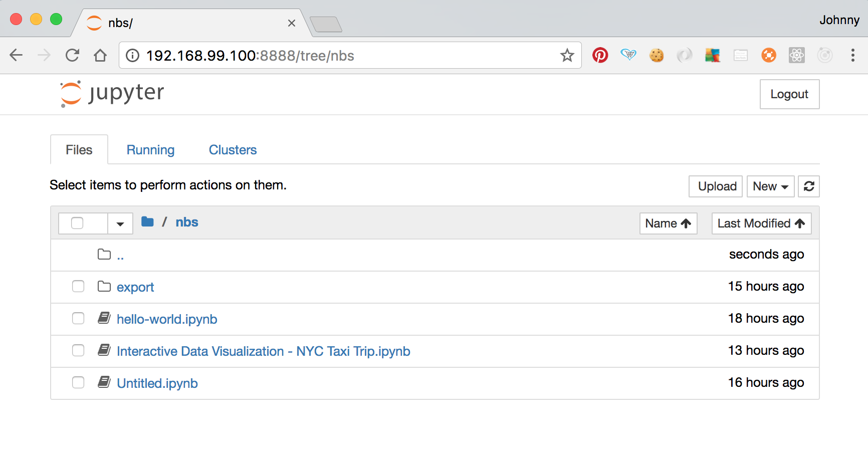
Task: Click the cookie extension icon
Action: [x=656, y=55]
